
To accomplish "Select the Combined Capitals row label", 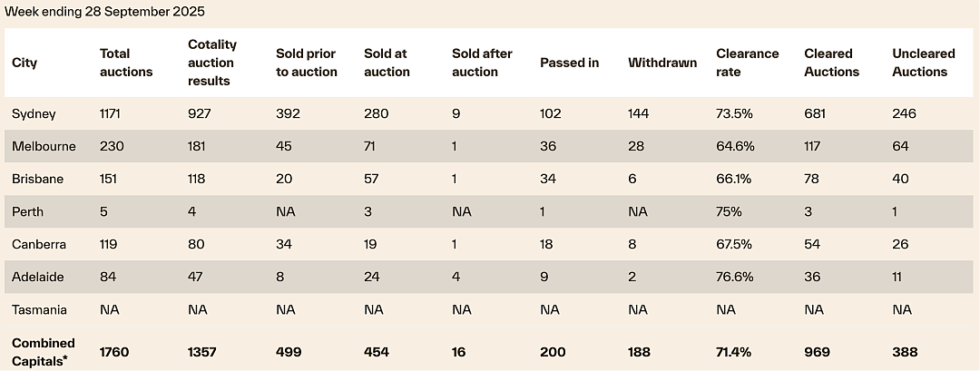I will (x=44, y=352).
